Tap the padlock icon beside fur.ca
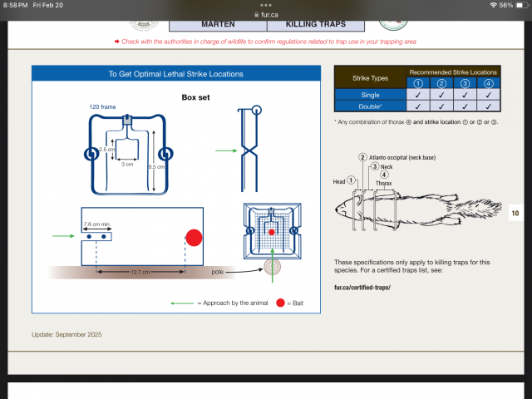Viewport: 532px width, 399px height. pos(247,14)
